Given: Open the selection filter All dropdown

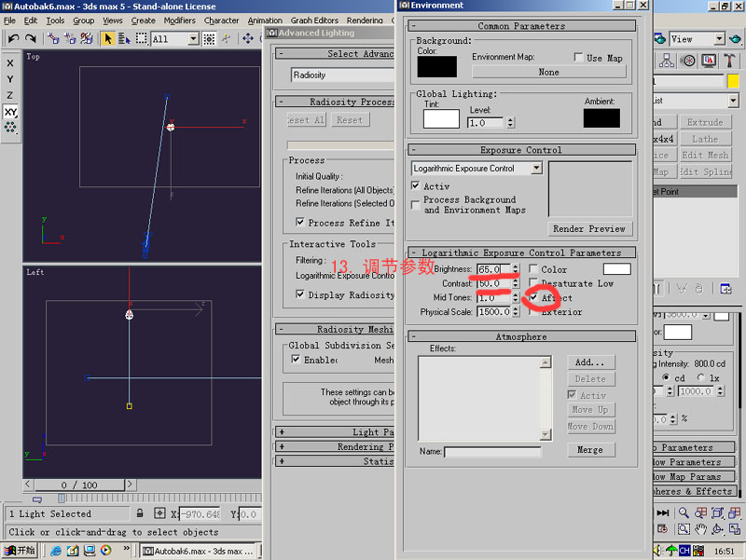Looking at the screenshot, I should pos(193,39).
